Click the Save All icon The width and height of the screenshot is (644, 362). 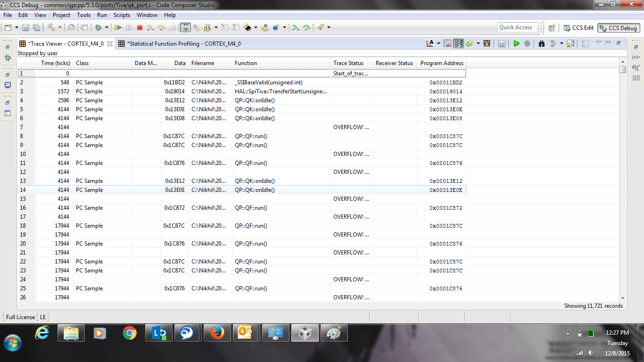pyautogui.click(x=36, y=28)
